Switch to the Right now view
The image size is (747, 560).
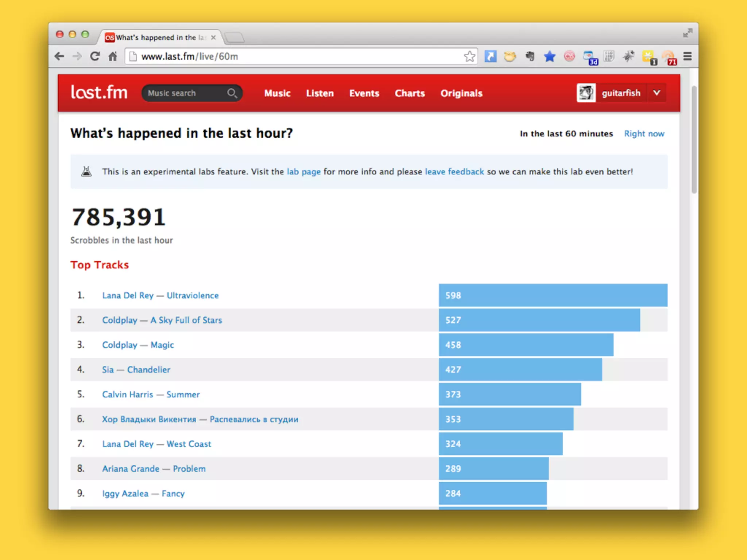(644, 134)
